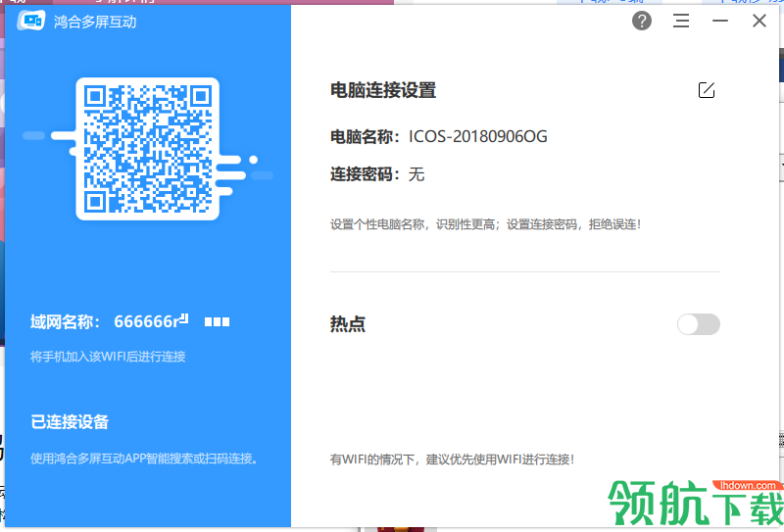Click the QR code image
784x532 pixels.
[x=148, y=149]
